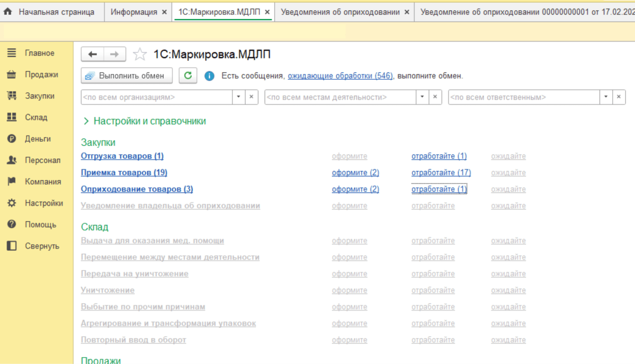Open the Помощь question mark icon
This screenshot has width=635, height=364.
point(12,225)
